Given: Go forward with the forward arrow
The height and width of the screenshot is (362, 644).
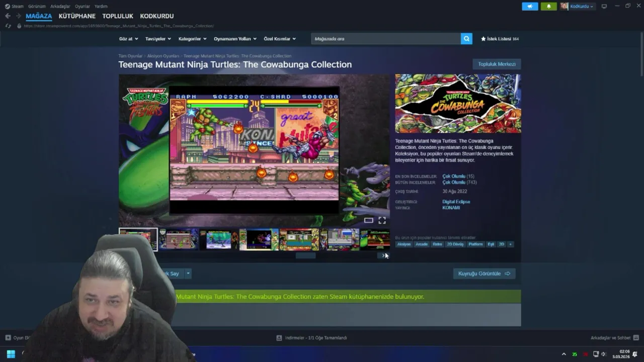Looking at the screenshot, I should (19, 16).
